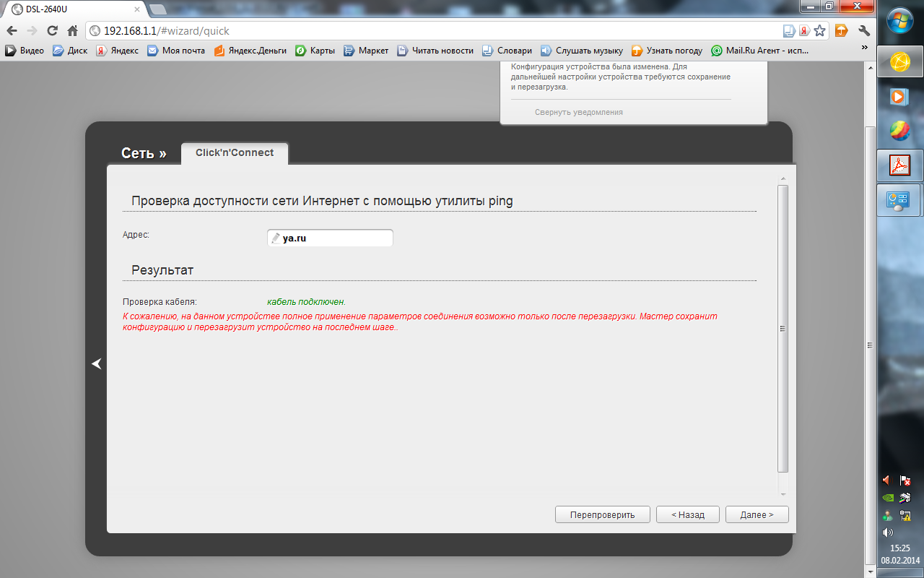
Task: Show more bookmarks with the chevron
Action: pos(865,48)
